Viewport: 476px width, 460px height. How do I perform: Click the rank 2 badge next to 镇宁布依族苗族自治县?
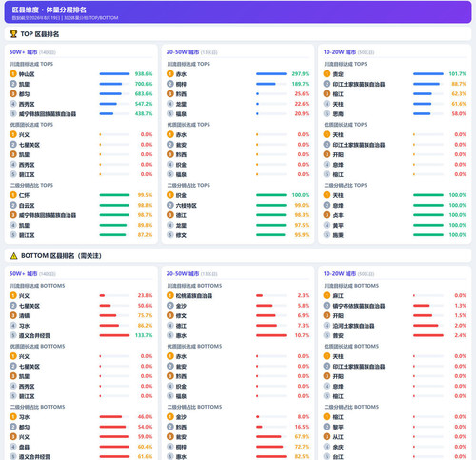327,306
